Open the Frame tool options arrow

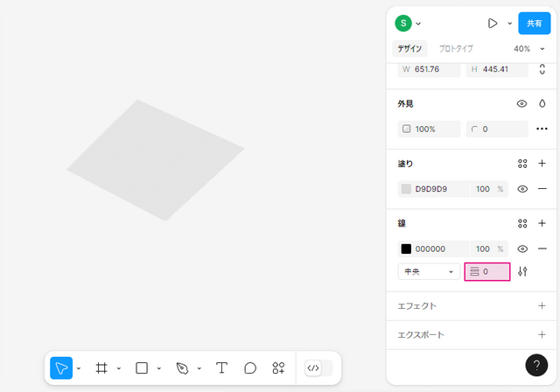pos(119,368)
